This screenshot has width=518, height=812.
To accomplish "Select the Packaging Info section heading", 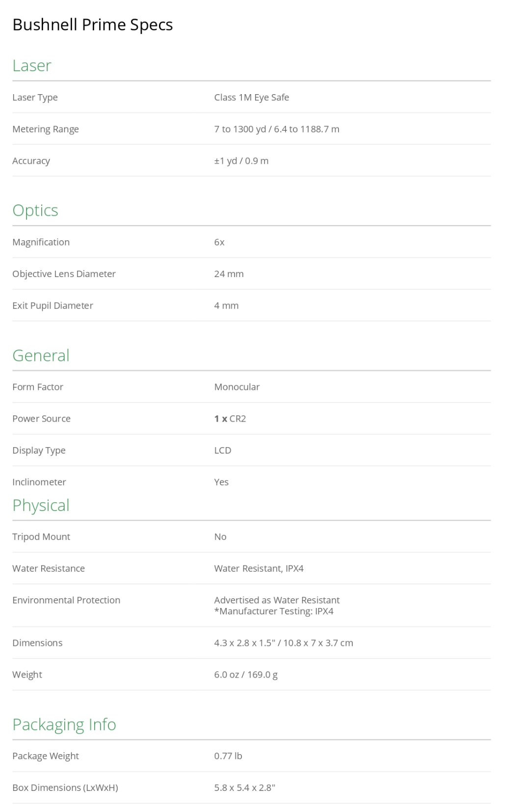I will [x=64, y=724].
